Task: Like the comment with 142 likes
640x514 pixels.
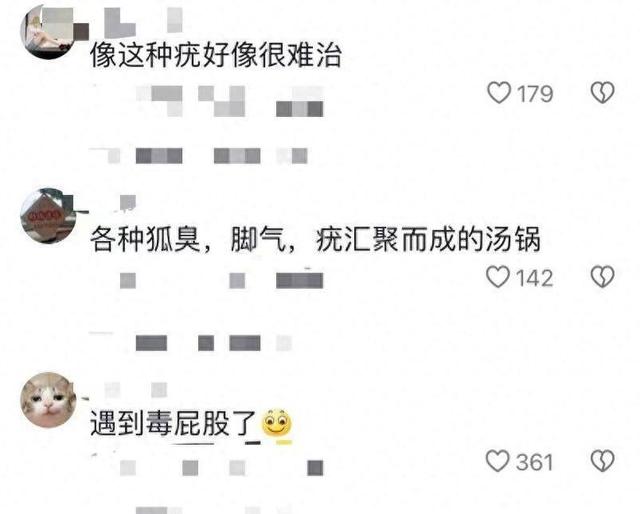Action: 498,277
